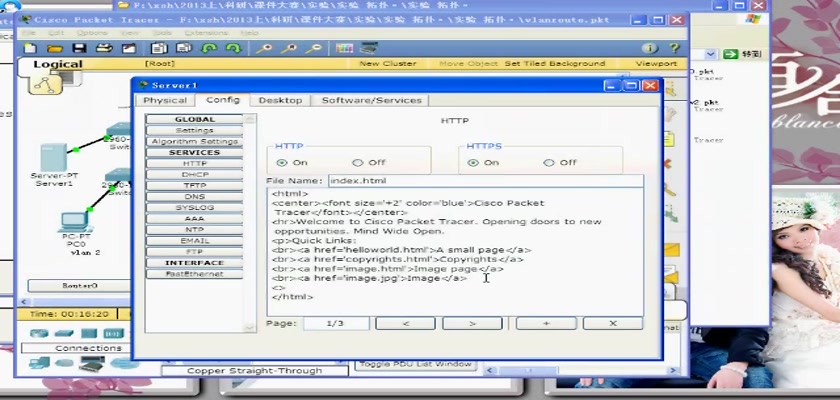
Task: Select the Custom Made Devices icon
Action: pos(92,364)
